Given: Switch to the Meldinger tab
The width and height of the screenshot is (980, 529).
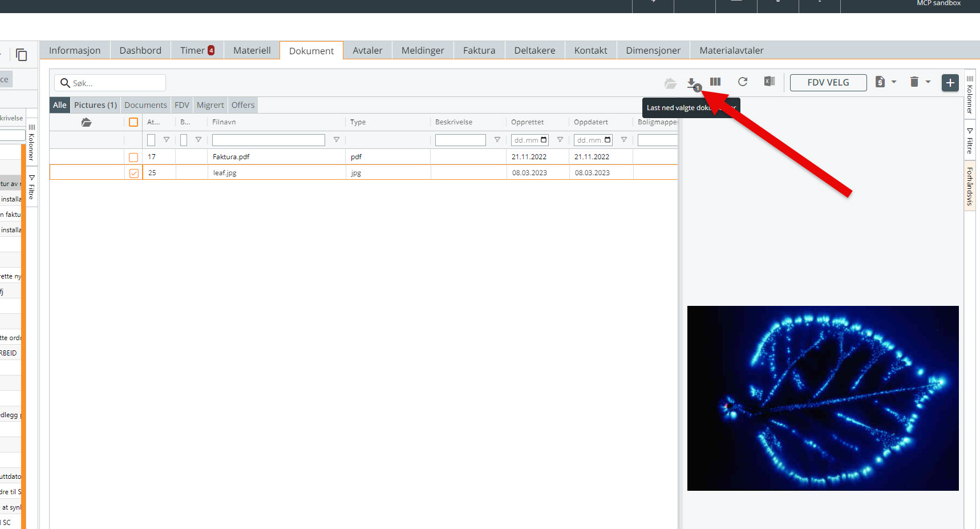Looking at the screenshot, I should pyautogui.click(x=423, y=50).
